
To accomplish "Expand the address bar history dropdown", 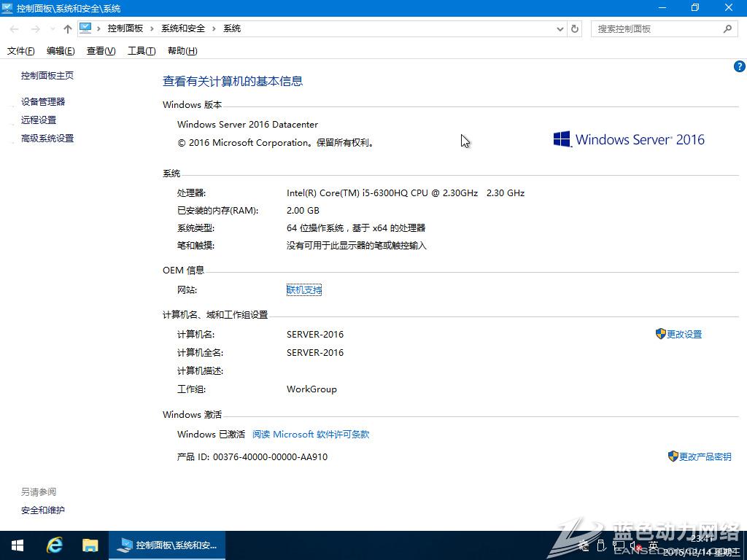I will tap(560, 29).
